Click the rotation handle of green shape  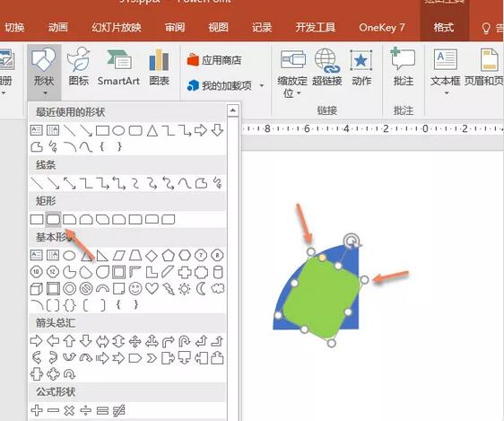coord(351,241)
